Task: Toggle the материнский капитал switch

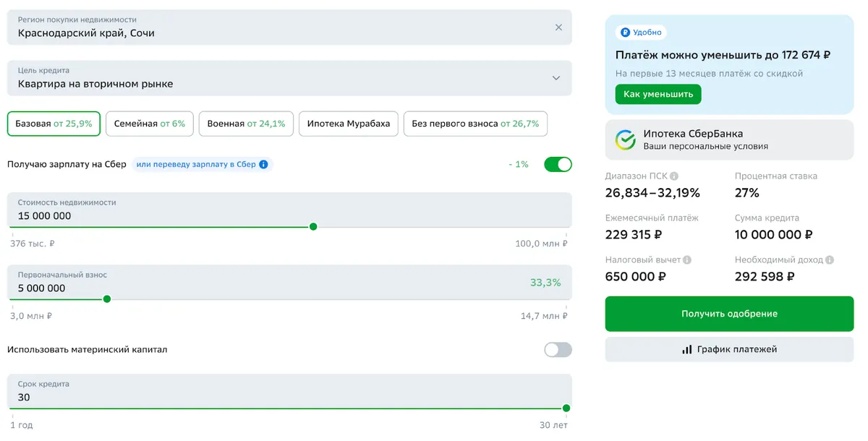Action: coord(558,350)
